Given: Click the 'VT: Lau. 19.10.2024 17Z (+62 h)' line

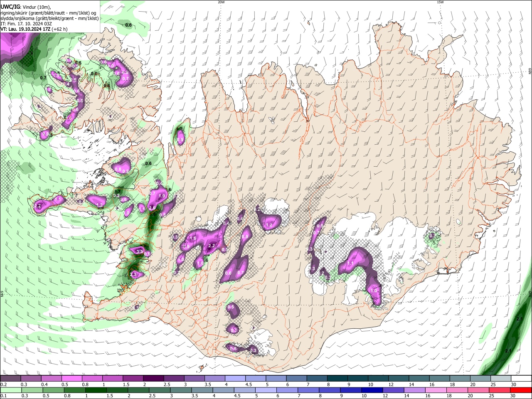Looking at the screenshot, I should [x=34, y=29].
